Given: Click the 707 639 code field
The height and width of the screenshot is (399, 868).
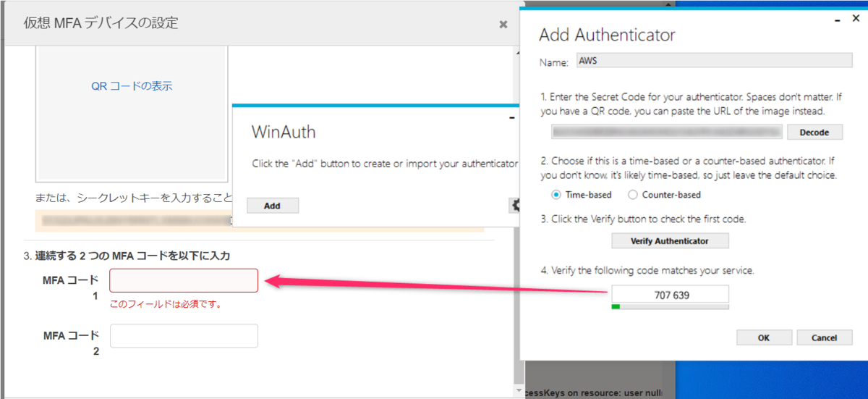Looking at the screenshot, I should pyautogui.click(x=670, y=295).
